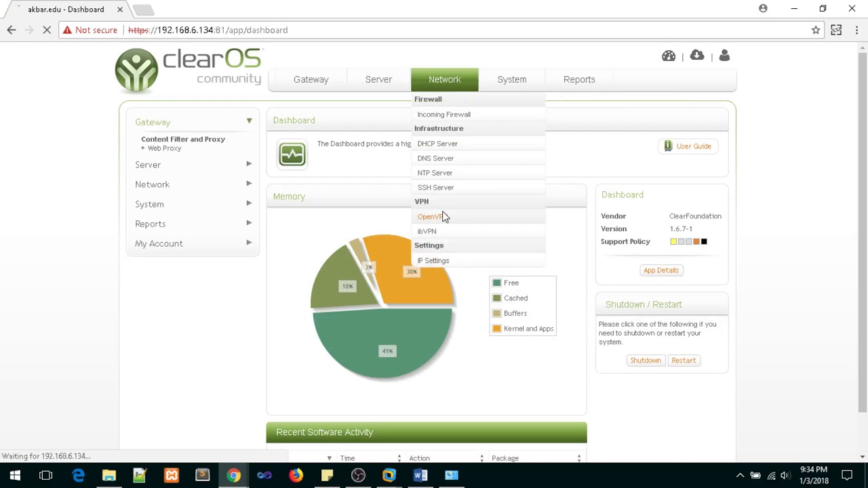Open the Action Center notifications icon
The width and height of the screenshot is (868, 488).
[847, 475]
